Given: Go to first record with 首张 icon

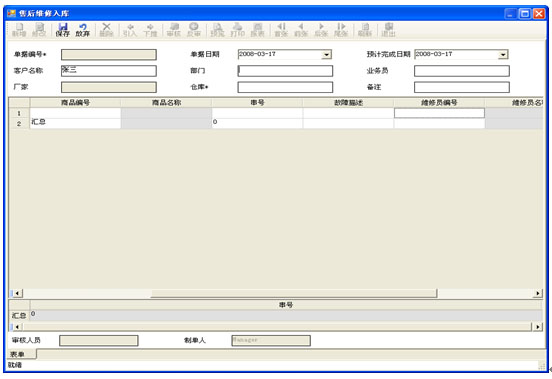Looking at the screenshot, I should pos(281,30).
